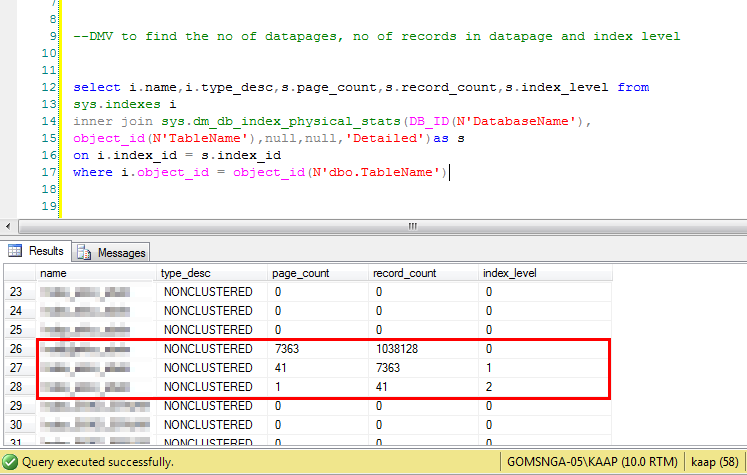Screen dimensions: 747x475
Task: Select row header 29 in results grid
Action: 20,406
